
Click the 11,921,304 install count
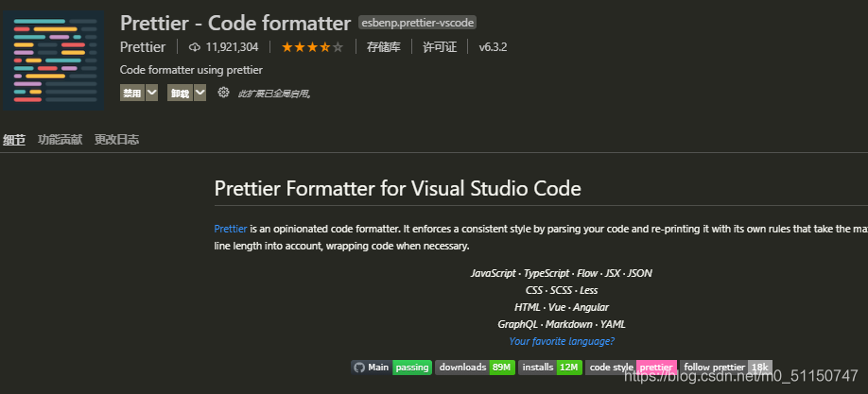coord(232,47)
